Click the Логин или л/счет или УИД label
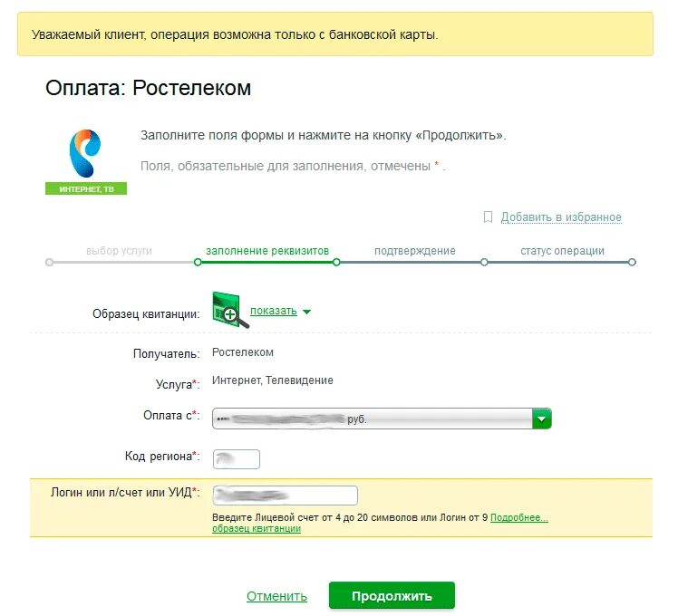Screen dimensions: 678x616 pyautogui.click(x=125, y=493)
